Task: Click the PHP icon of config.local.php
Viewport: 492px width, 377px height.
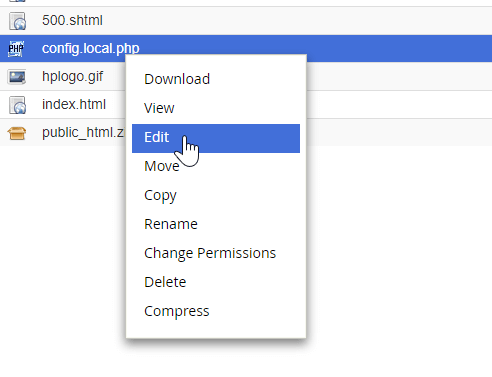Action: point(16,49)
